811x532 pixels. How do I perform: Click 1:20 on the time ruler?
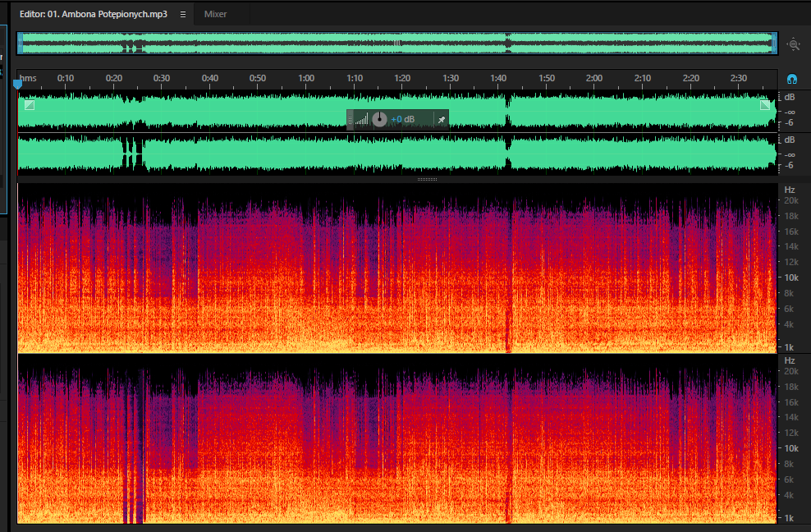402,78
